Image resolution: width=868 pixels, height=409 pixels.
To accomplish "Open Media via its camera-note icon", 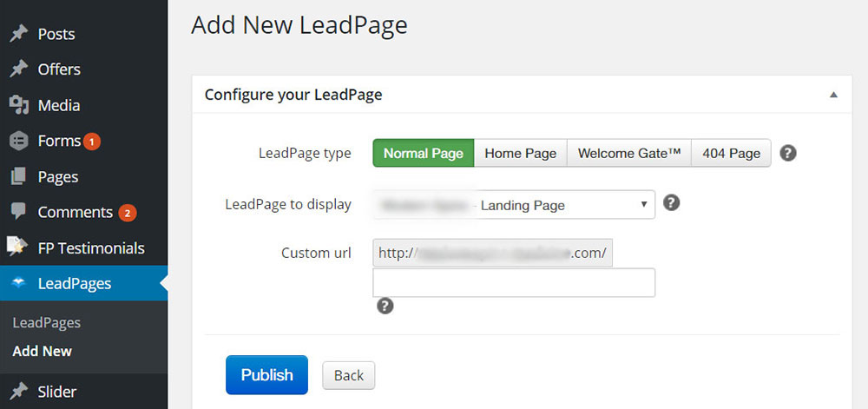I will 19,105.
